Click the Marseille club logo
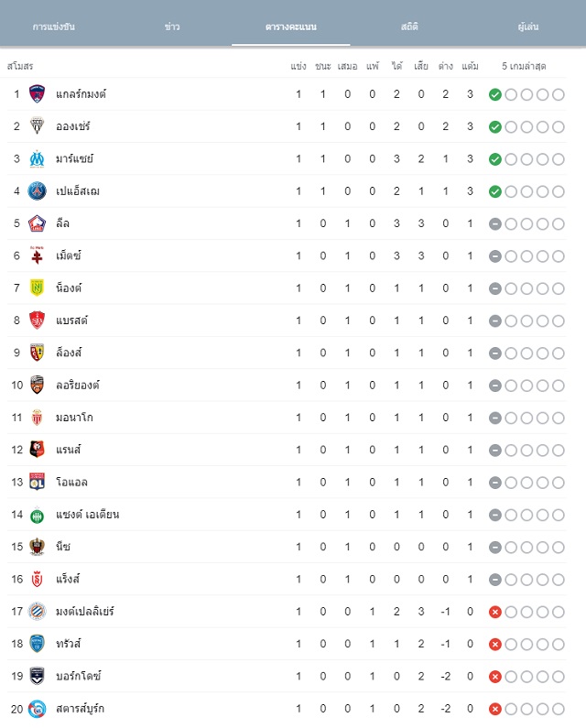The width and height of the screenshot is (586, 728). [37, 158]
